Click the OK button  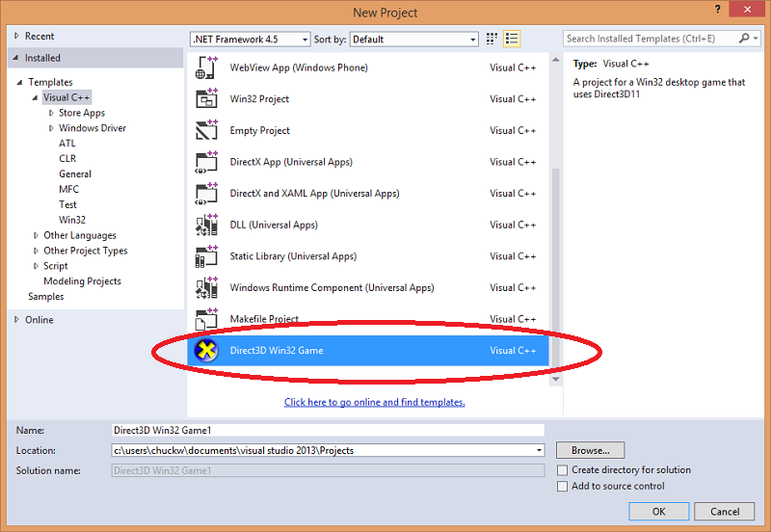tap(658, 512)
